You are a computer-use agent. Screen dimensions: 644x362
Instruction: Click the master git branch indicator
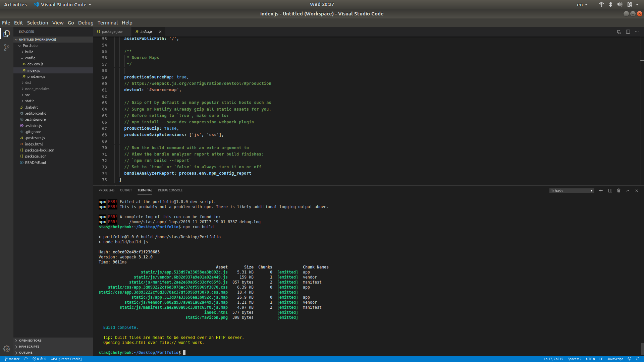click(12, 359)
